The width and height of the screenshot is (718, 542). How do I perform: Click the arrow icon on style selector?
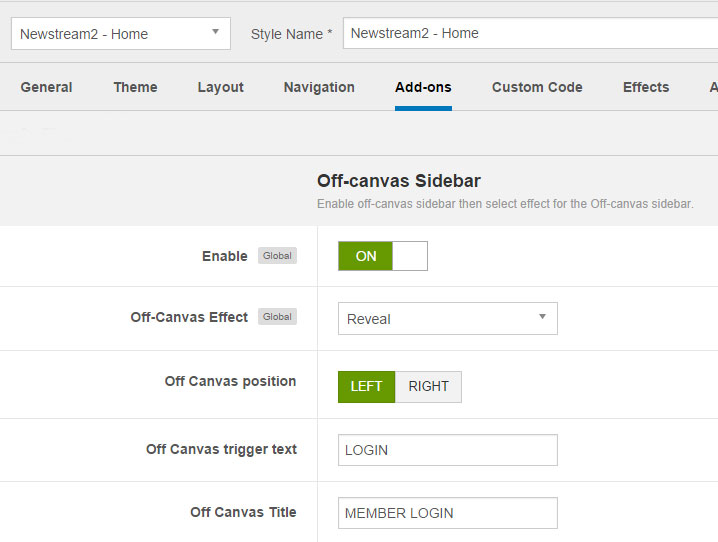click(x=215, y=32)
